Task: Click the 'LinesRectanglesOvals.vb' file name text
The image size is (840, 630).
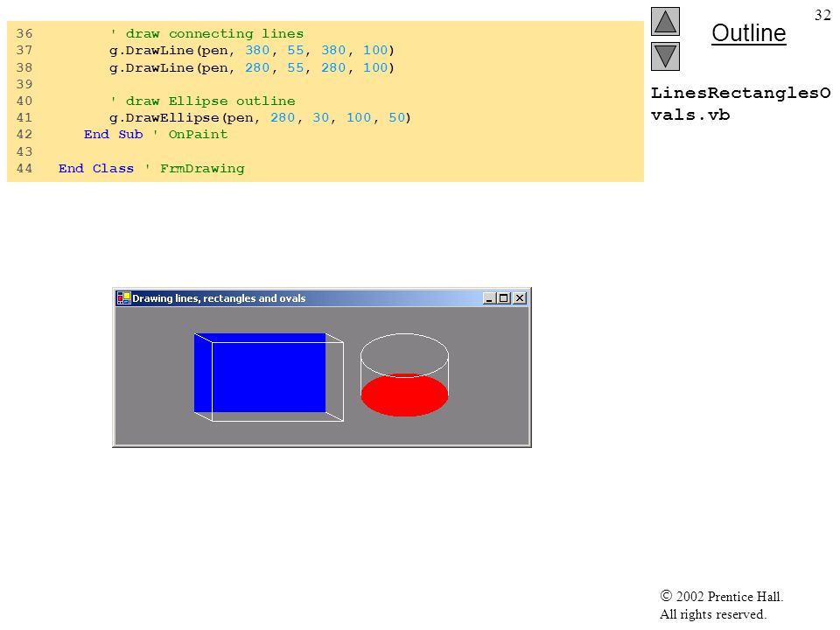Action: [740, 103]
